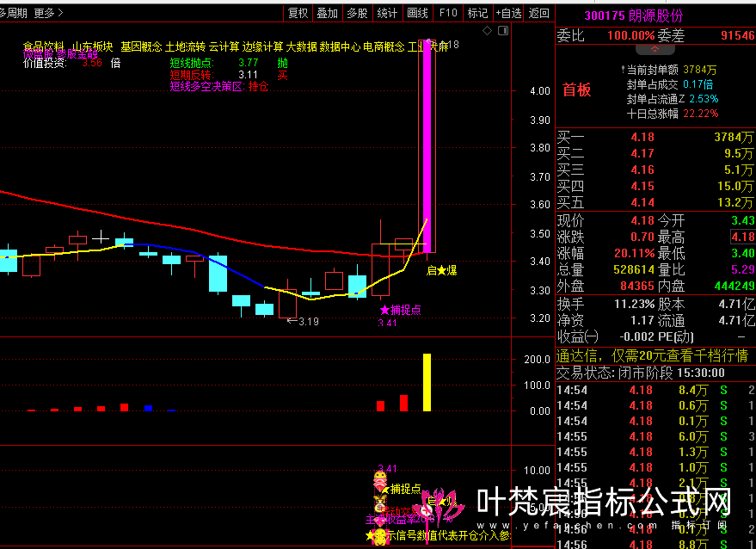Select the 买五 bid row at 4.14

pyautogui.click(x=655, y=202)
